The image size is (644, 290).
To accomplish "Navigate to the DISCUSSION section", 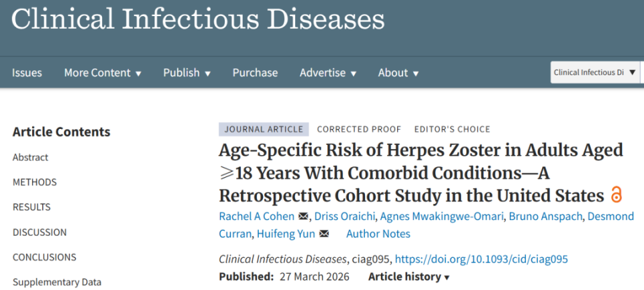I will pos(40,232).
